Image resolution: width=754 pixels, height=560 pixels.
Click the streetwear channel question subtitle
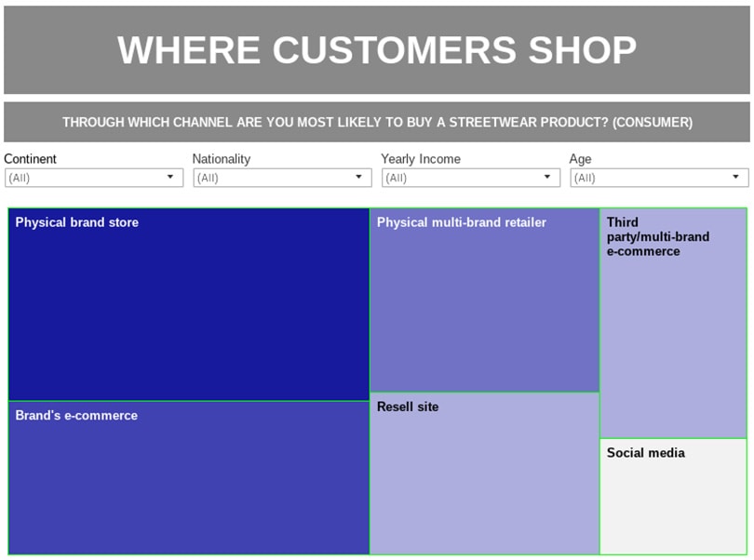pyautogui.click(x=377, y=122)
